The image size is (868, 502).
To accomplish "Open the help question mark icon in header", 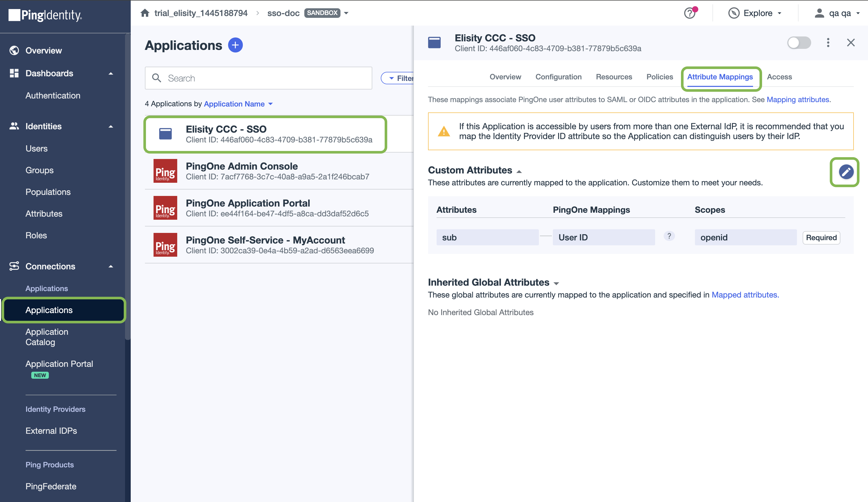I will [x=689, y=13].
